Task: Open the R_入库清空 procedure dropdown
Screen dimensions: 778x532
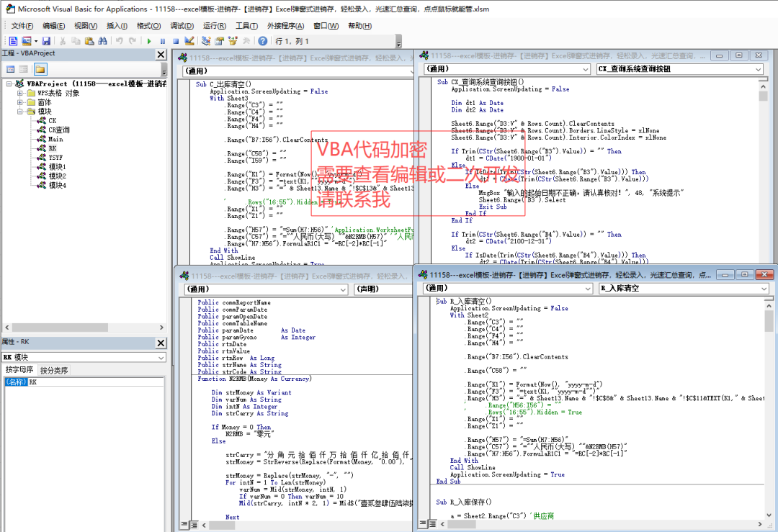Action: 764,289
